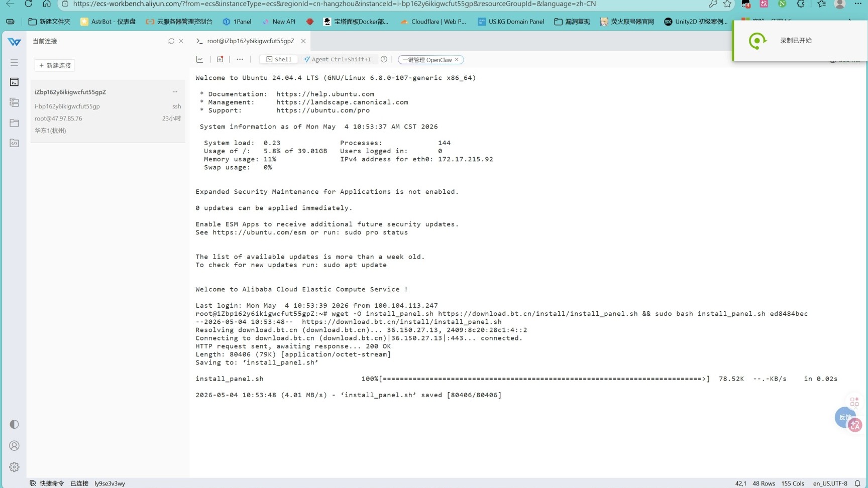Screen dimensions: 868x488
Task: Toggle the dark/light theme icon
Action: [x=14, y=424]
